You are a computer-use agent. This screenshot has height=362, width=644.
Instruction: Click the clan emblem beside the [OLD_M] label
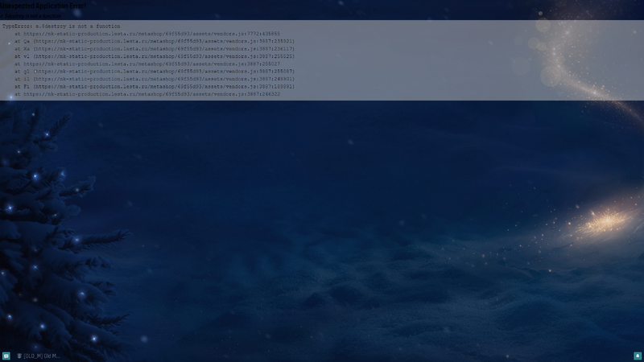[19, 355]
